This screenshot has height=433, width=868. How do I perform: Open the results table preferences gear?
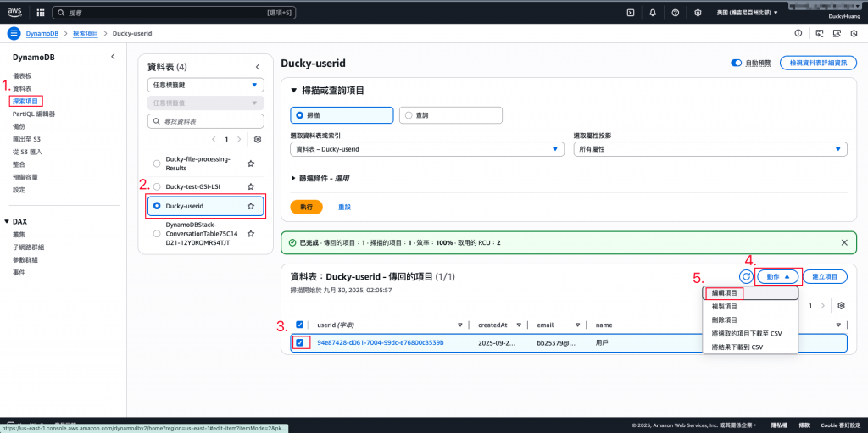point(842,306)
